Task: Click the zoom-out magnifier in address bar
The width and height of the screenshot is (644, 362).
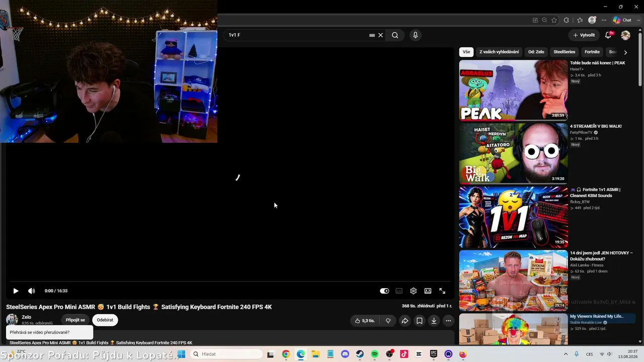Action: (x=544, y=20)
